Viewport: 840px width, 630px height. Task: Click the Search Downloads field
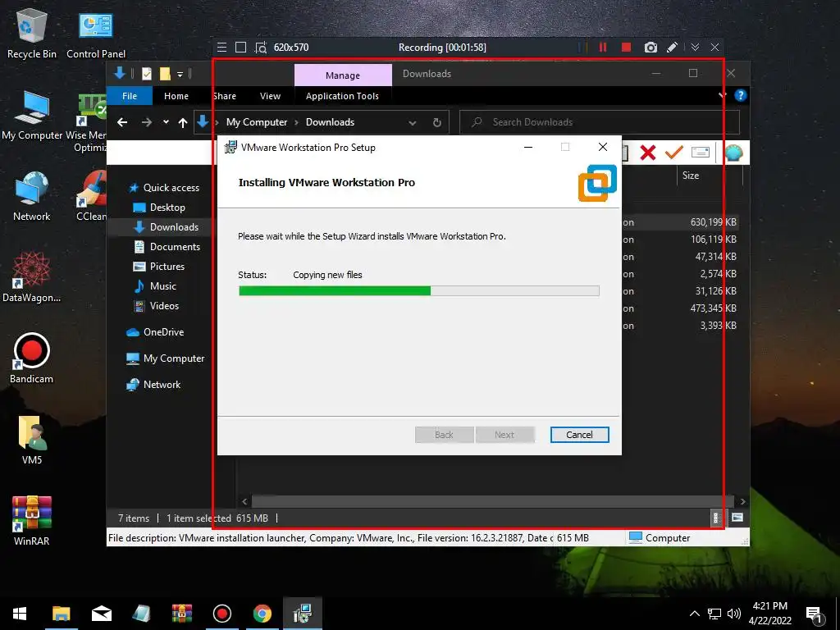pyautogui.click(x=600, y=122)
